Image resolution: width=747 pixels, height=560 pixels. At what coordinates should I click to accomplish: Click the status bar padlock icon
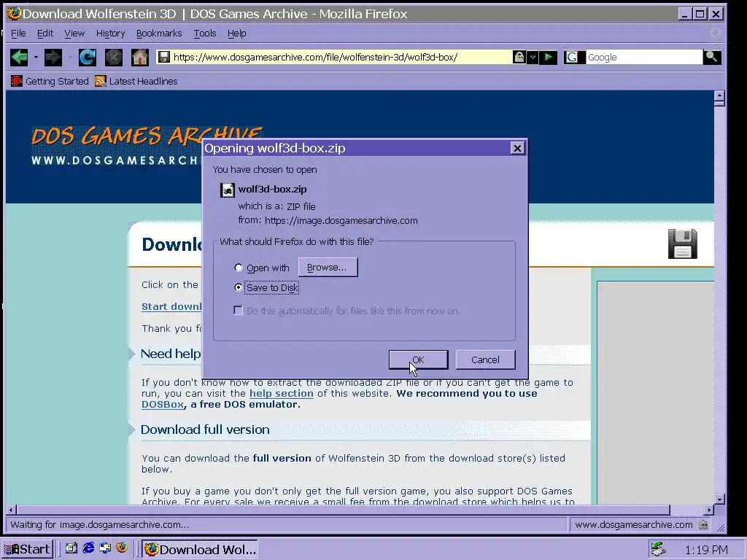[703, 525]
